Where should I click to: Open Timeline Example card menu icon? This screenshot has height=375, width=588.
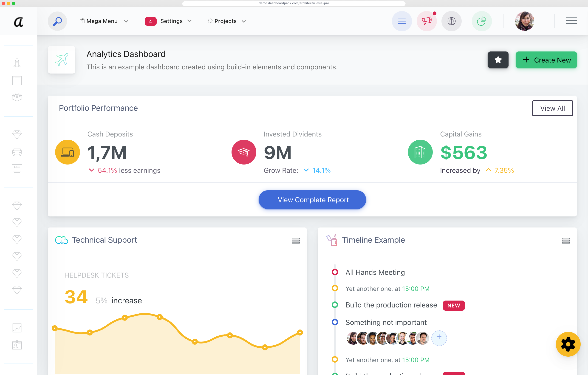566,241
